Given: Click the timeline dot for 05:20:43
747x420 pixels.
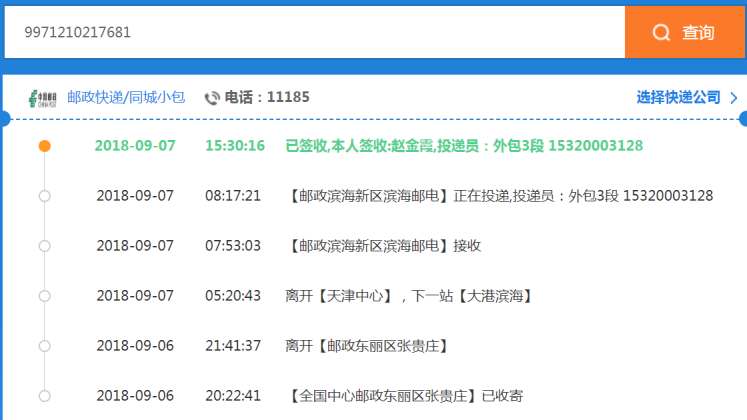Looking at the screenshot, I should [44, 296].
